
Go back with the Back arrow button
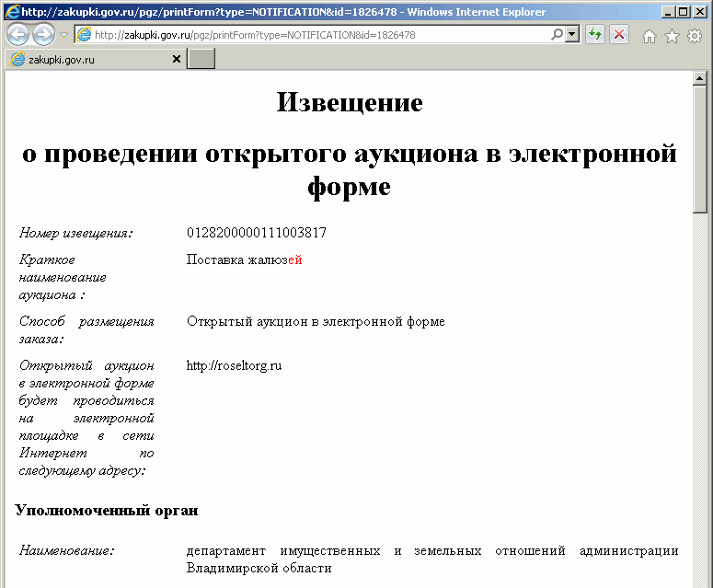coord(17,35)
